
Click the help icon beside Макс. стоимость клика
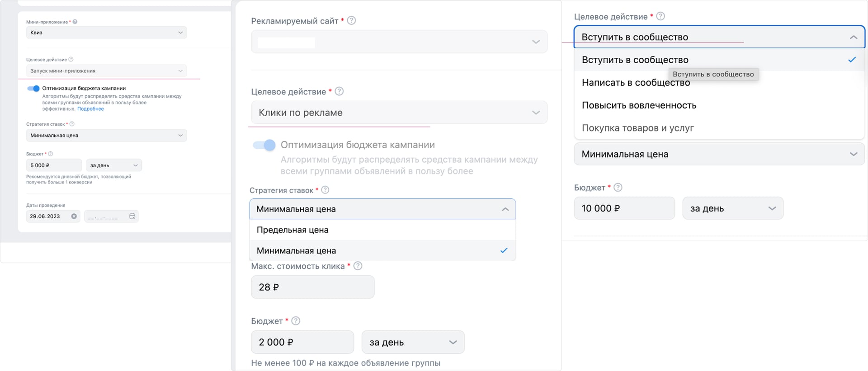(x=358, y=266)
